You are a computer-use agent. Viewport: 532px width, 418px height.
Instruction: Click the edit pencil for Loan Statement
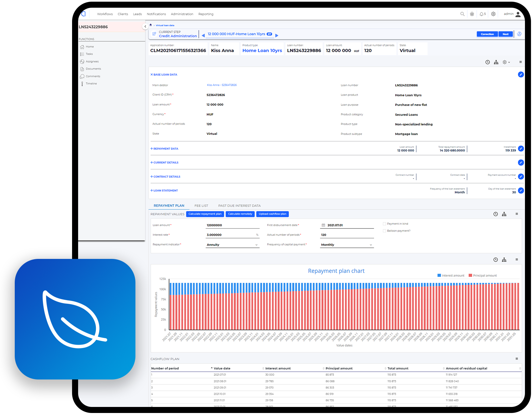click(521, 191)
